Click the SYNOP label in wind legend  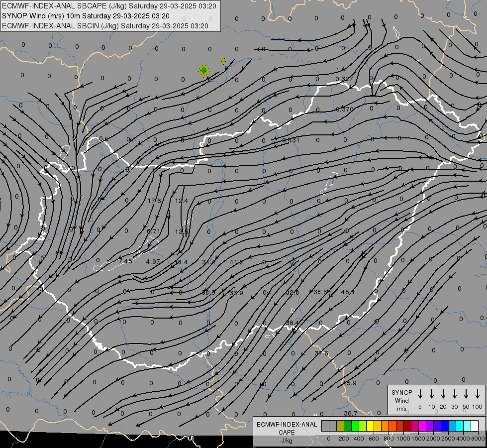[401, 392]
